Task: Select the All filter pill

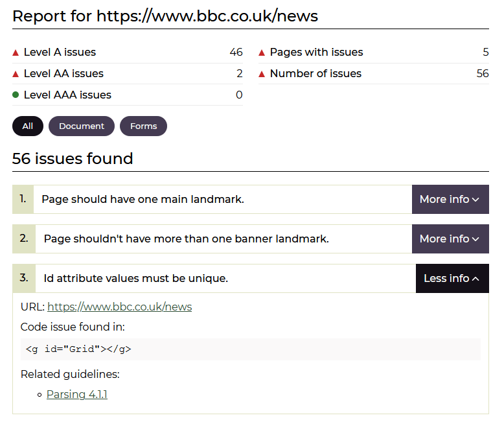Action: coord(28,126)
